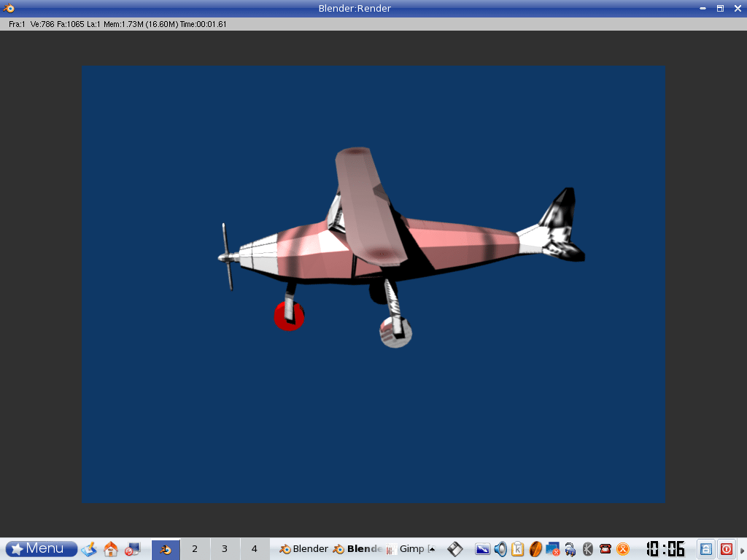Open the volume speaker icon in tray
747x560 pixels.
(x=500, y=549)
